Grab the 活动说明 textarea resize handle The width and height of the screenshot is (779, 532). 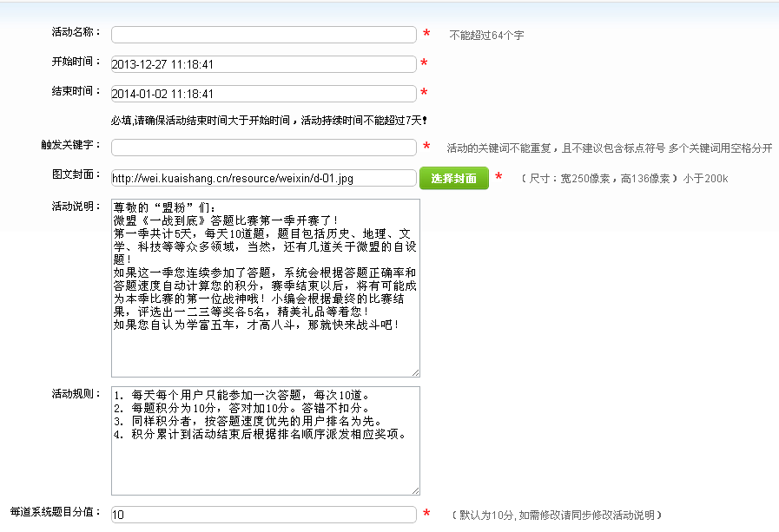click(415, 371)
